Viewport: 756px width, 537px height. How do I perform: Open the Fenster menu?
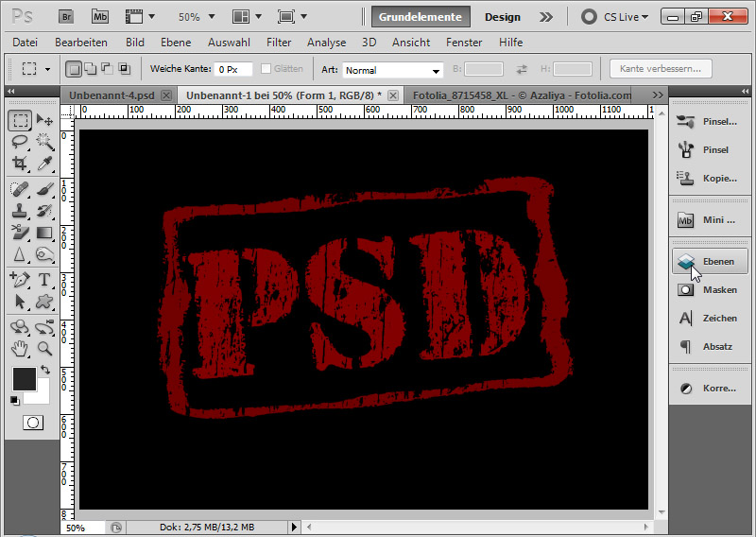pyautogui.click(x=464, y=43)
